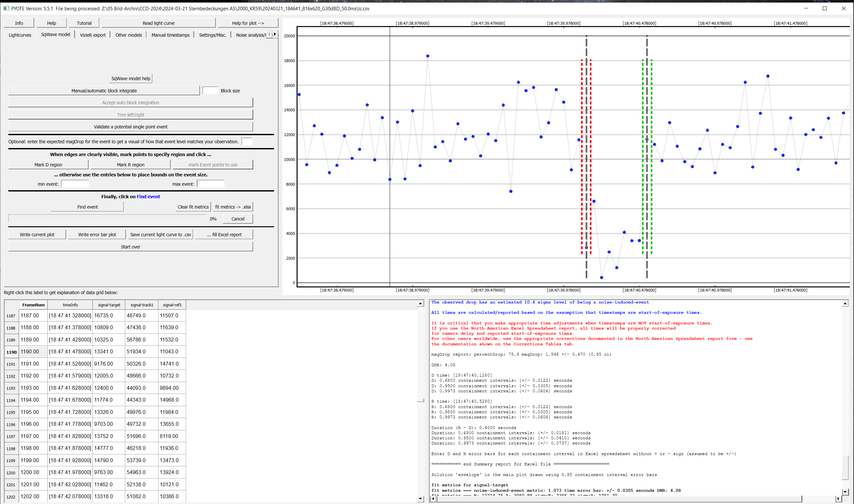Click the Block size input field
The height and width of the screenshot is (504, 854).
[210, 91]
